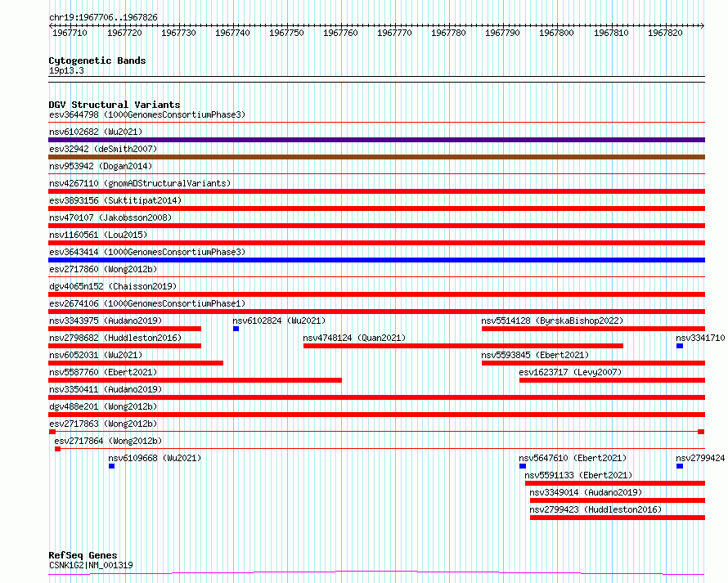Click dgv4065n152 (Chaisson2019) label
This screenshot has height=583, width=728.
click(113, 286)
